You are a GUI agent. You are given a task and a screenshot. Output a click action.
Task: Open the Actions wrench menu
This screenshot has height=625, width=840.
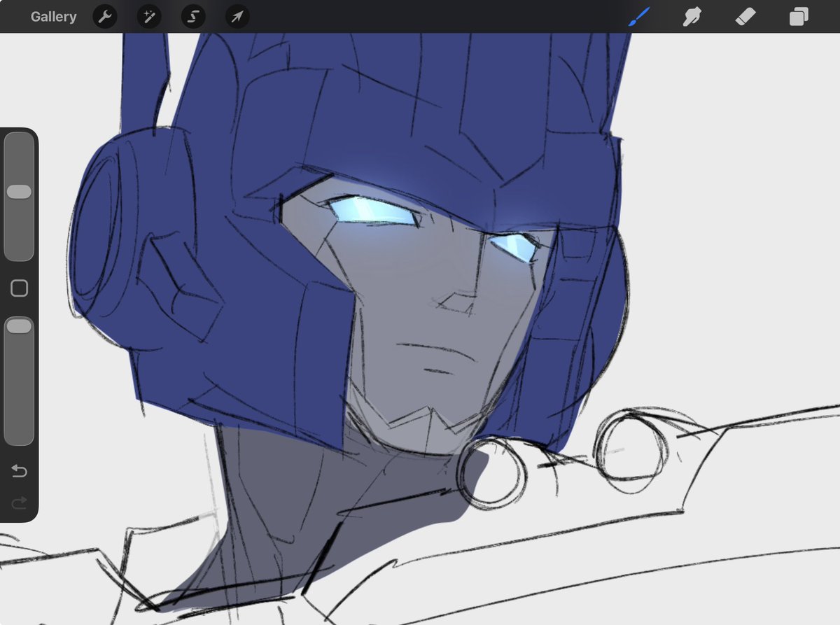105,17
